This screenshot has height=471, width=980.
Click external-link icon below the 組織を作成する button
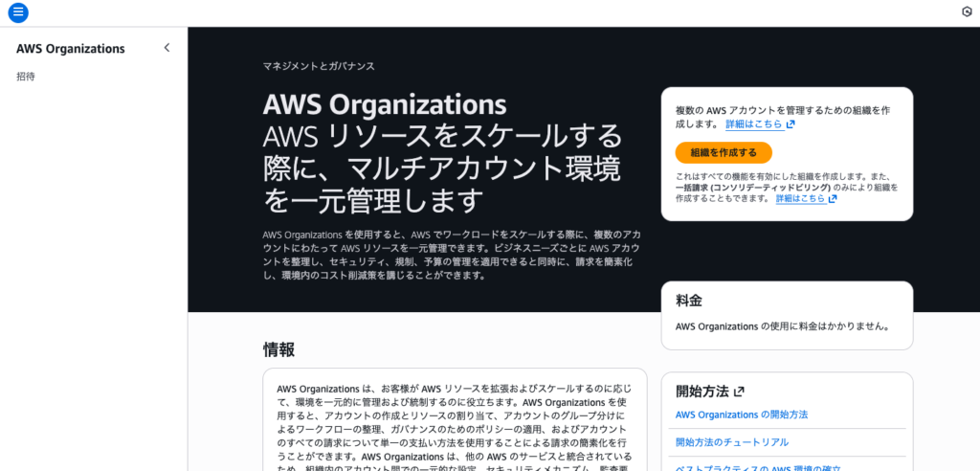click(833, 199)
